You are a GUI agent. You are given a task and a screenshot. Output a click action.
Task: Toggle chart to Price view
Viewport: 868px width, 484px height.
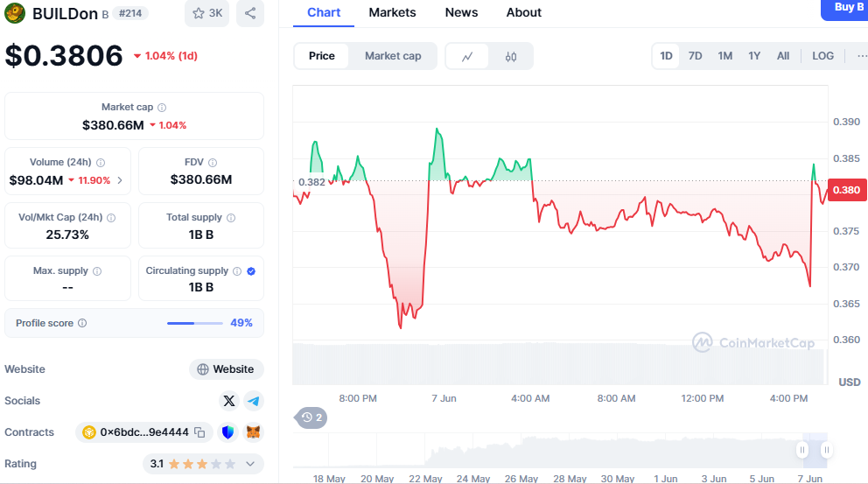click(x=322, y=56)
